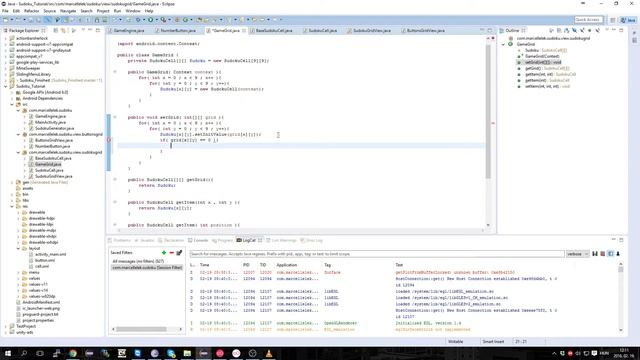640x360 pixels.
Task: Expand the MineSweeper project
Action: tap(6, 68)
